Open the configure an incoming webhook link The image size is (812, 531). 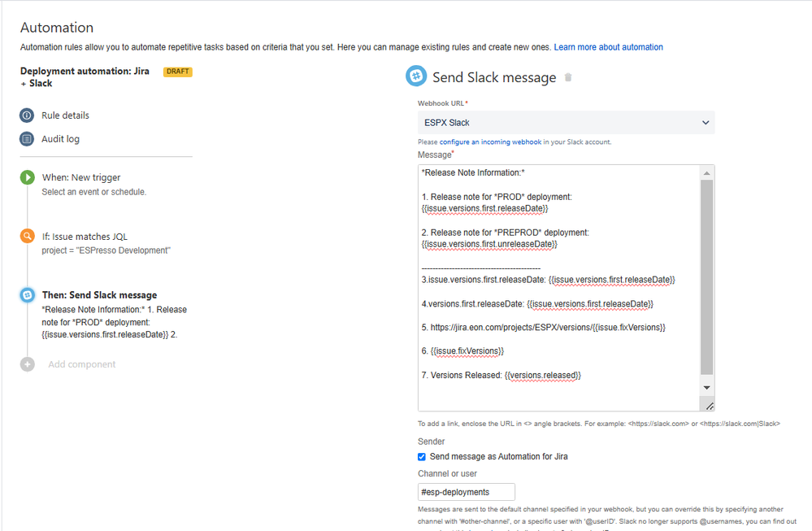click(490, 142)
